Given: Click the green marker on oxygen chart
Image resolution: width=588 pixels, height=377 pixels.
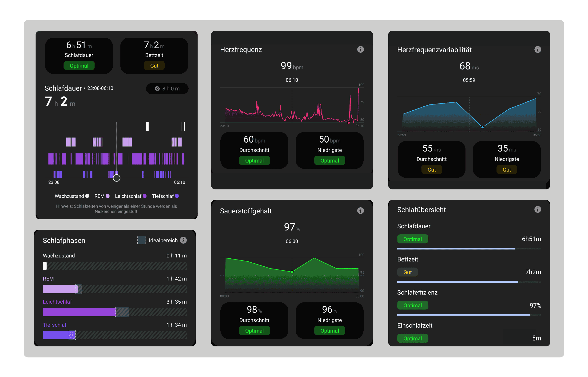Looking at the screenshot, I should (x=292, y=272).
